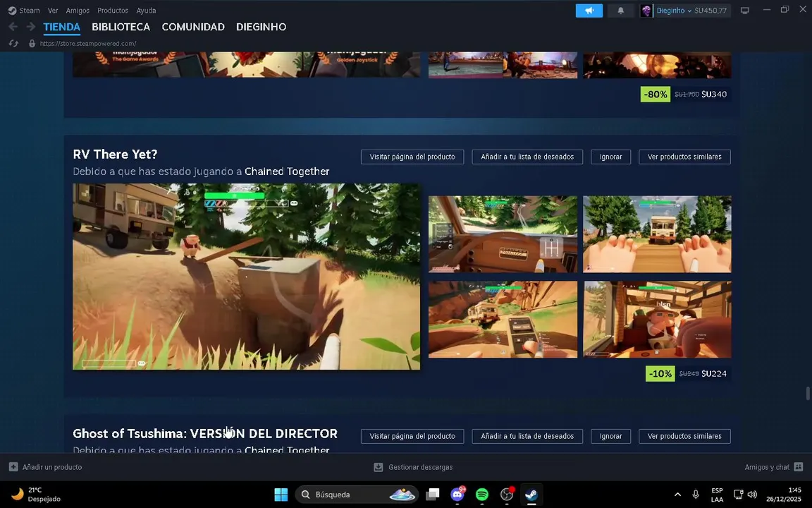Screen dimensions: 812x508
Task: Open the RV There Yet? title link
Action: tap(115, 154)
